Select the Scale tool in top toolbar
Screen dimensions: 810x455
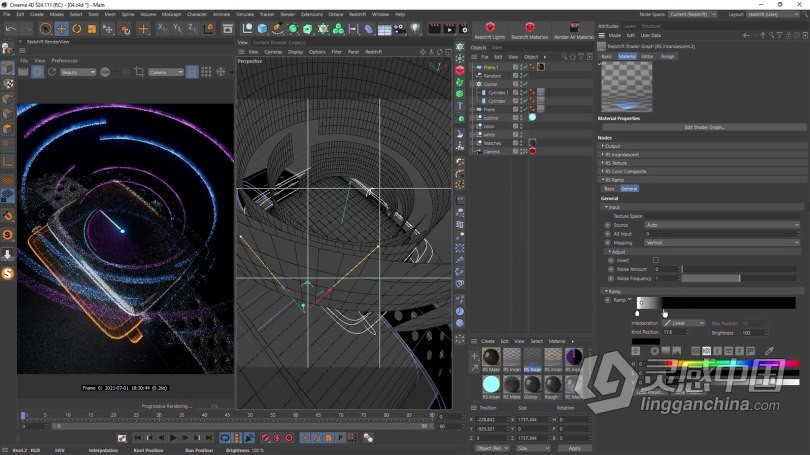[92, 29]
